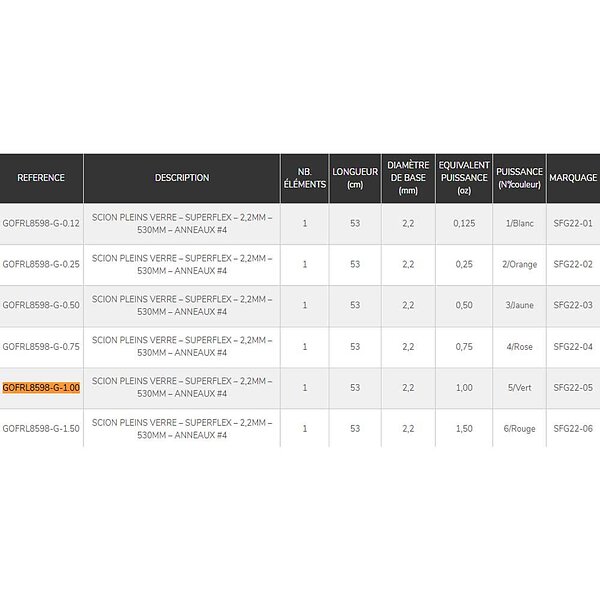Click marking code SFG22-05
The image size is (600, 600).
tap(573, 388)
